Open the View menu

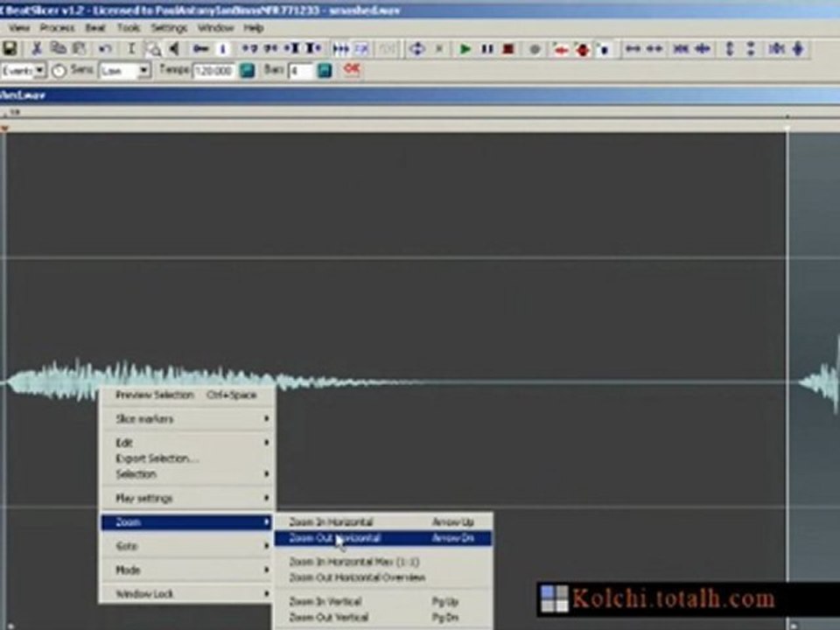(18, 27)
